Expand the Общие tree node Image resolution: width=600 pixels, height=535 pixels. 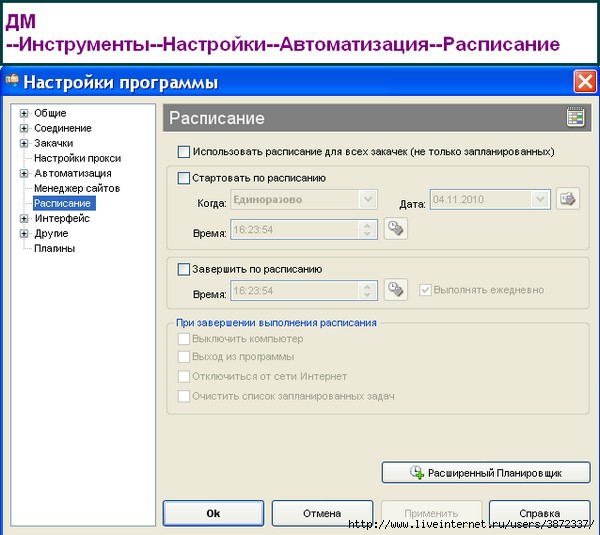(24, 113)
